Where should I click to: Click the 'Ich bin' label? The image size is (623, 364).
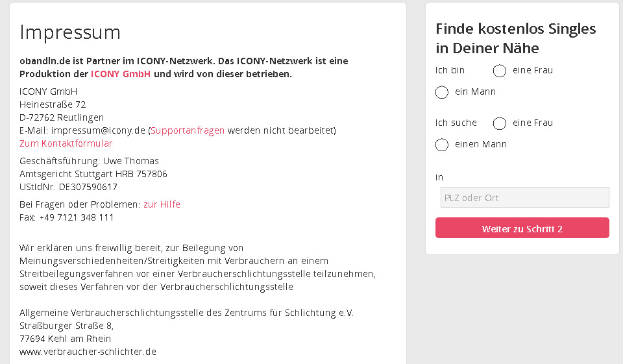450,70
